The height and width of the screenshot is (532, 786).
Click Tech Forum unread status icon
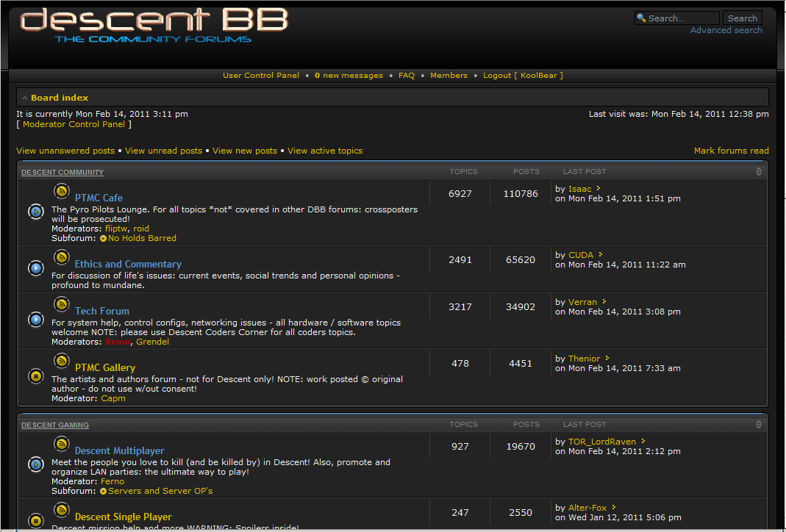(x=35, y=320)
